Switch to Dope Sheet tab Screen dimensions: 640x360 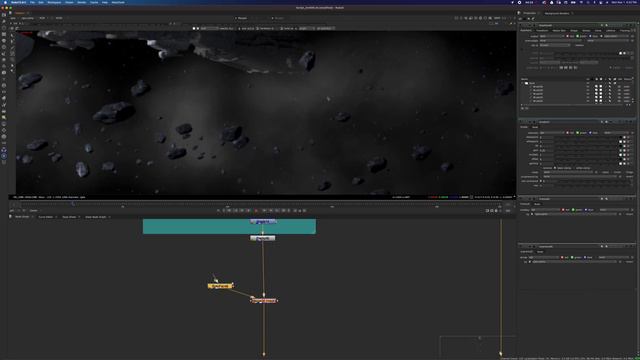coord(69,217)
